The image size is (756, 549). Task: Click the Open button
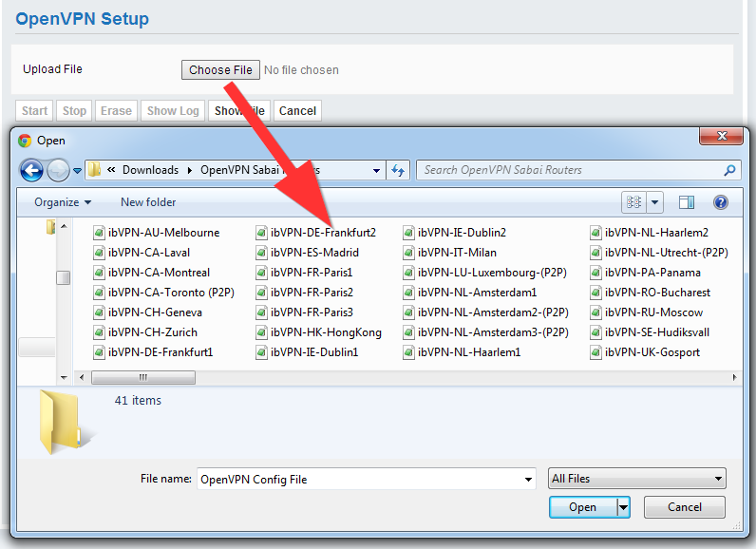(x=583, y=507)
